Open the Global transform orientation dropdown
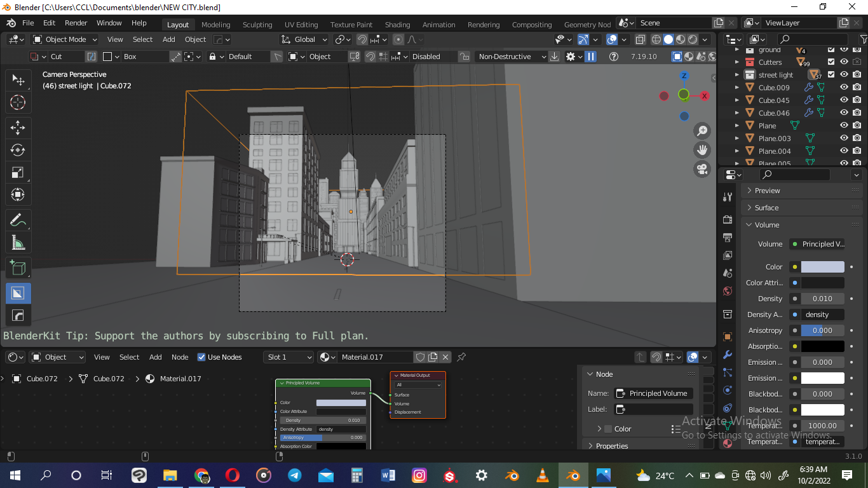 click(304, 39)
